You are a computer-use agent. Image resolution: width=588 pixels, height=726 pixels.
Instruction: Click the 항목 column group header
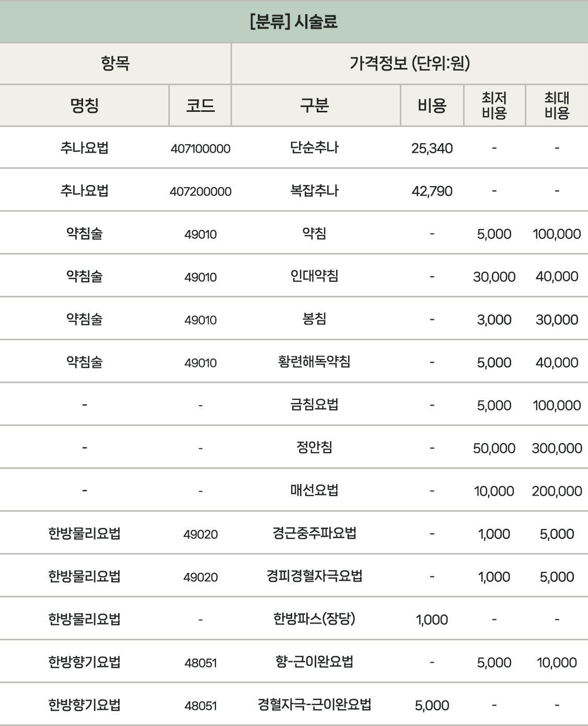coord(115,64)
